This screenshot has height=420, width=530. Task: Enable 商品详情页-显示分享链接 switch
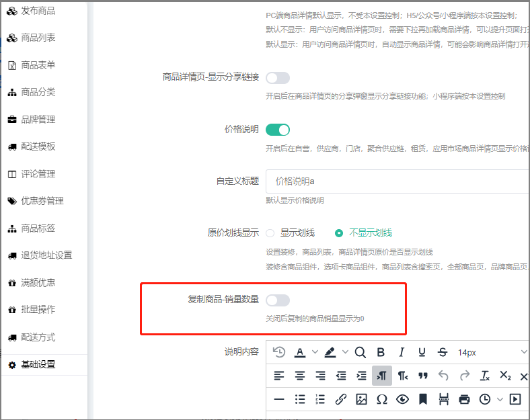(x=278, y=77)
